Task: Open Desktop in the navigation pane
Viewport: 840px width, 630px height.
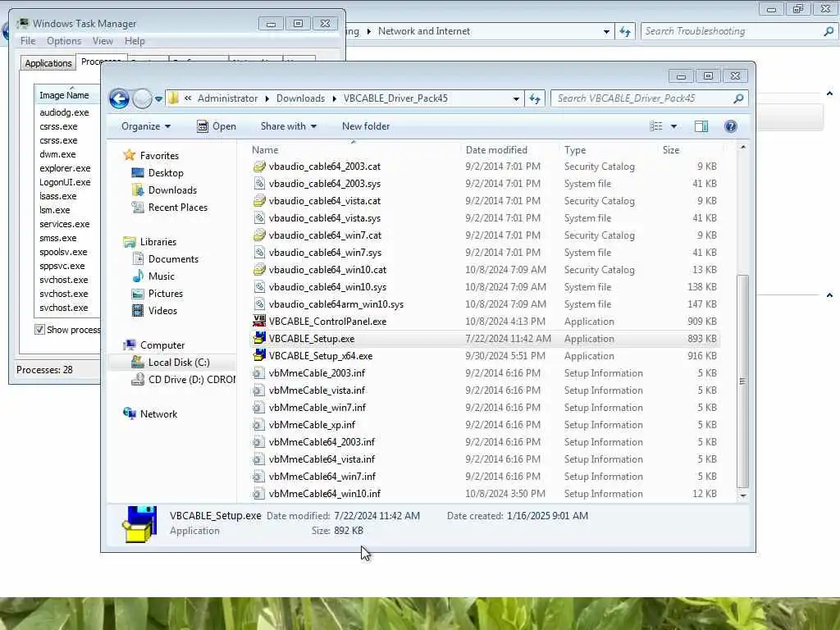Action: tap(166, 173)
